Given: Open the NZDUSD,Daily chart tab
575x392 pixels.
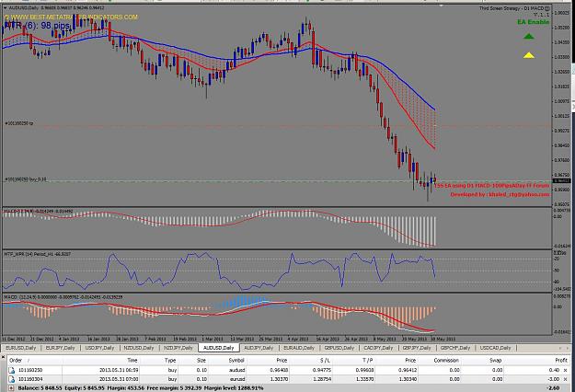Looking at the screenshot, I should point(139,348).
